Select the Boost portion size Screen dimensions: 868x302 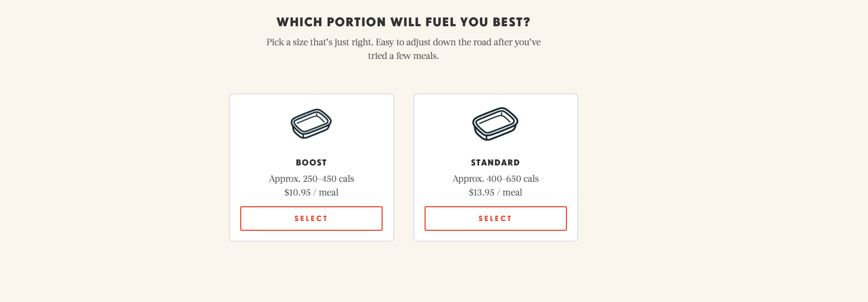[x=311, y=218]
